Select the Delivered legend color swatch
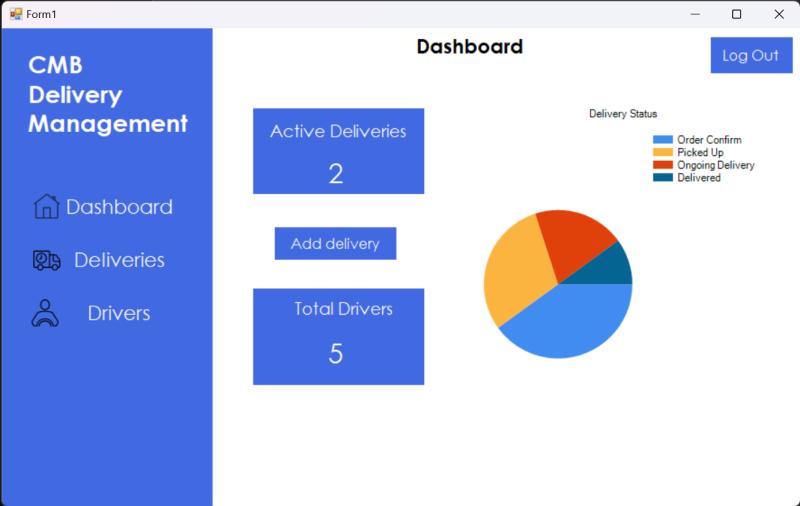This screenshot has height=506, width=800. pos(663,177)
